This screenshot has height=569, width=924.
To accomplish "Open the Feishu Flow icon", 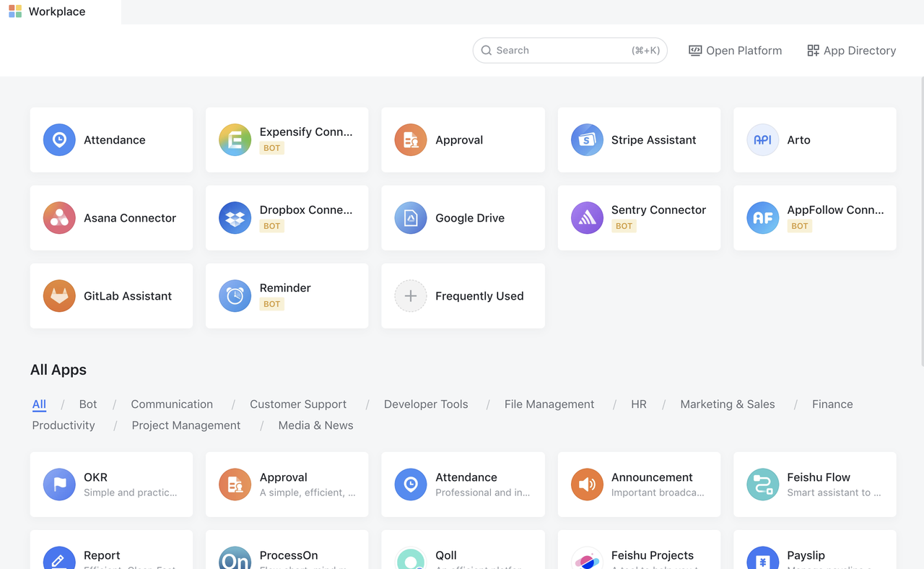I will click(763, 485).
